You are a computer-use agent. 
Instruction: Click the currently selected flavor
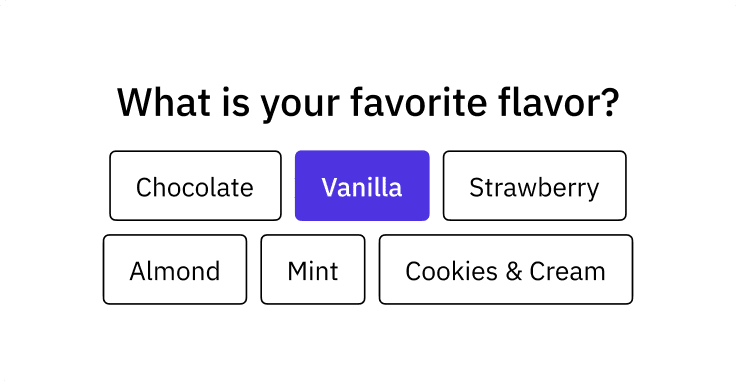(x=362, y=185)
